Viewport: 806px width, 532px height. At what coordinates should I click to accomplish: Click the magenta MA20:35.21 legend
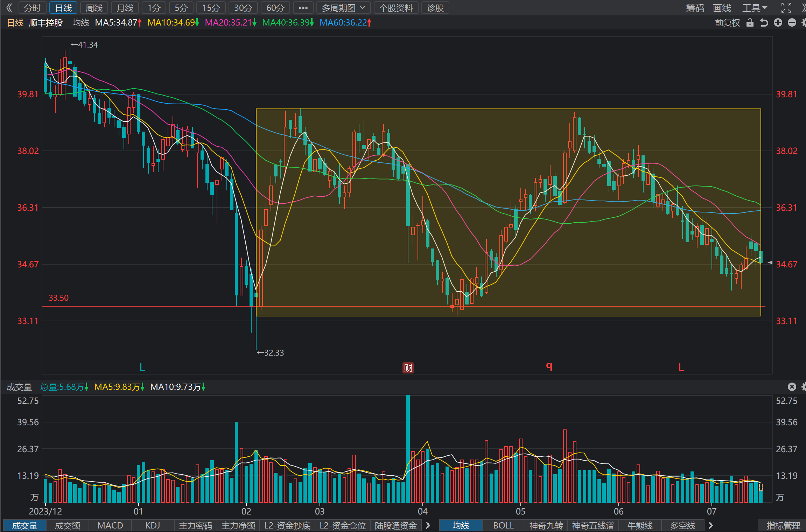coord(231,23)
